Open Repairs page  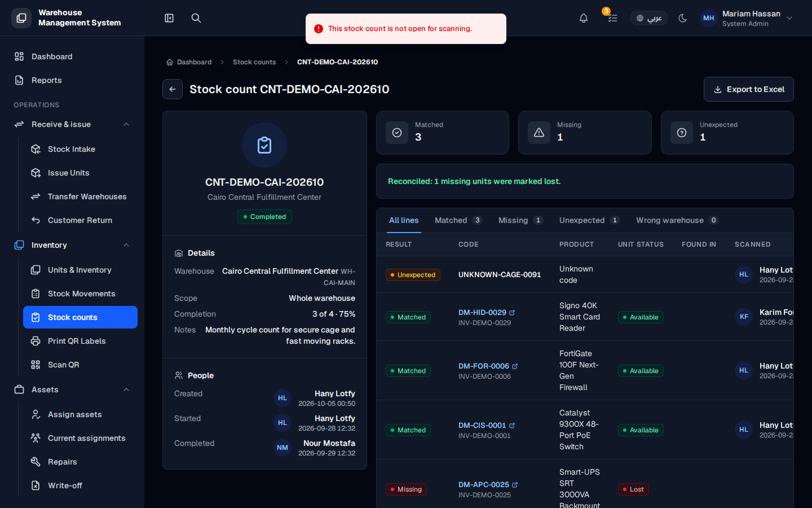pyautogui.click(x=80, y=462)
